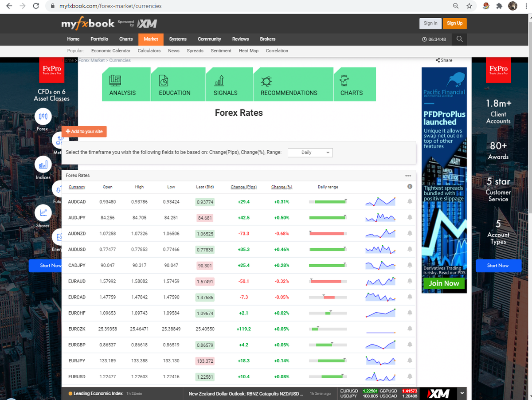Toggle the alert bell on the EURUSD row
This screenshot has width=532, height=400.
click(x=409, y=376)
